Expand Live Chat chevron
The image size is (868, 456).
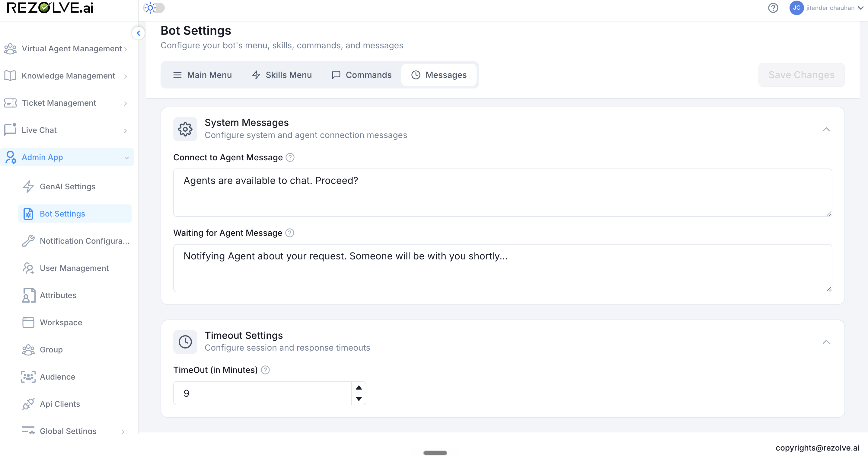[125, 130]
